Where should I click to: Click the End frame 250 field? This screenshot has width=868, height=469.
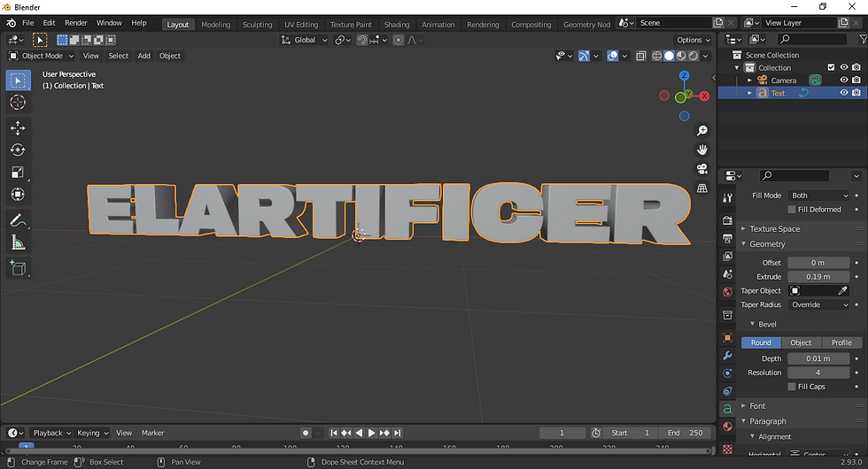pyautogui.click(x=685, y=433)
